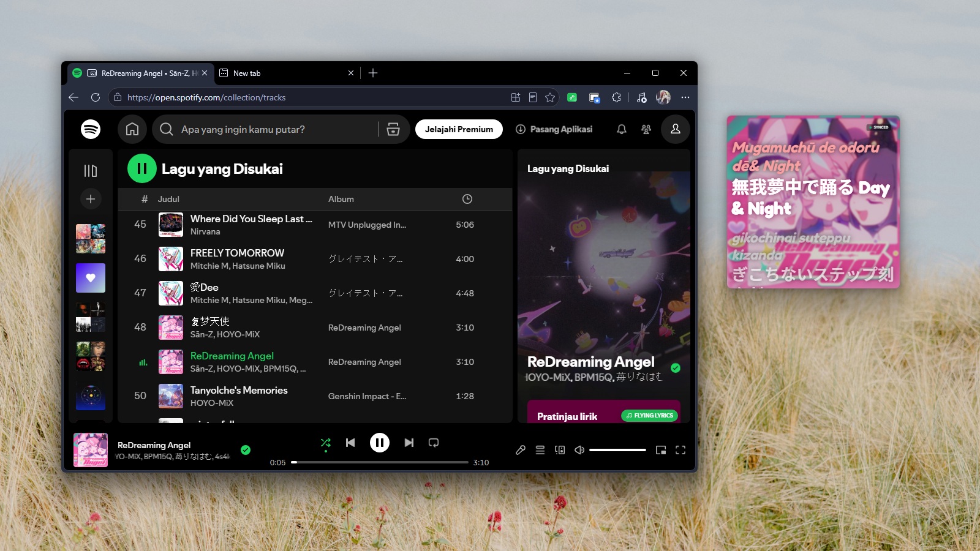The height and width of the screenshot is (551, 980).
Task: Mute volume with speaker icon
Action: point(579,450)
